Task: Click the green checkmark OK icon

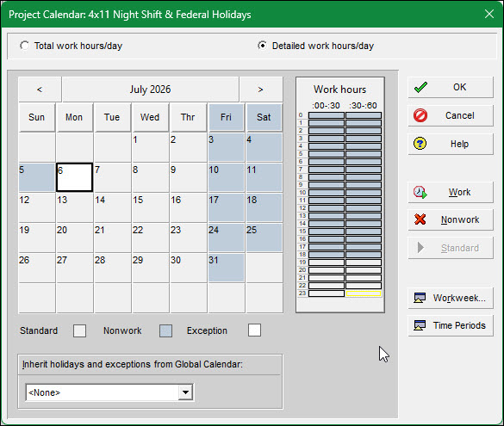Action: click(x=420, y=87)
